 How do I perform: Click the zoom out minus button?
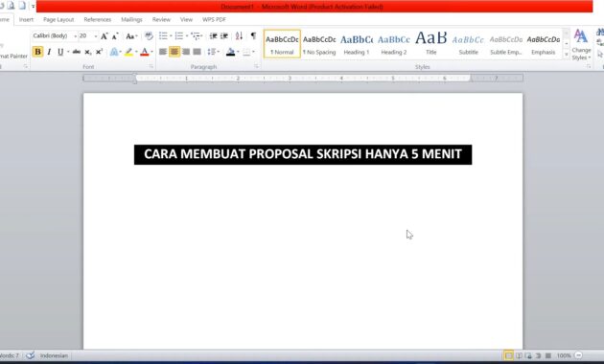coord(578,355)
